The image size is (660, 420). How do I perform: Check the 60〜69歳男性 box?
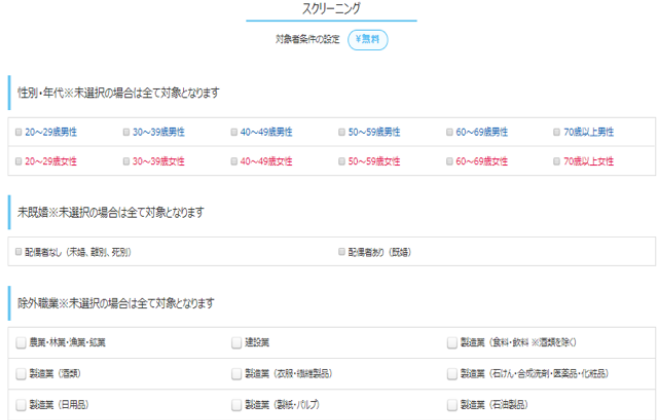click(449, 132)
